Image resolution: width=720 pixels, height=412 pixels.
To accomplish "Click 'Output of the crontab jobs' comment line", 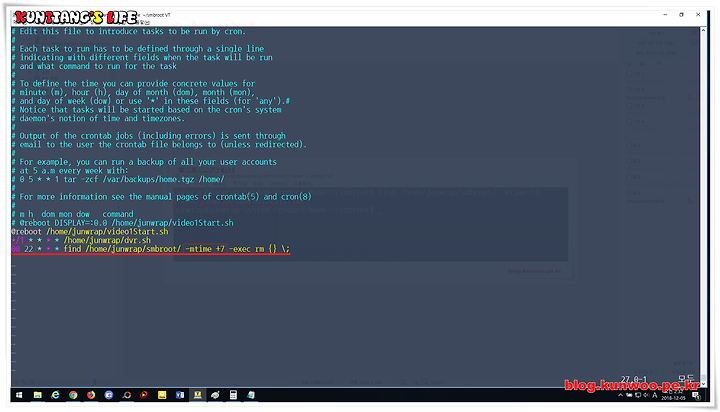I will tap(149, 135).
